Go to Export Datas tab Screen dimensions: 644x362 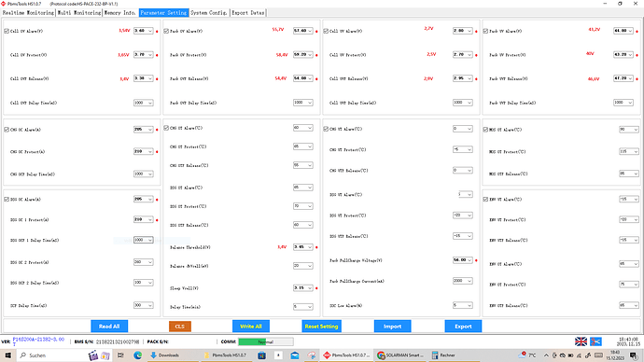248,13
